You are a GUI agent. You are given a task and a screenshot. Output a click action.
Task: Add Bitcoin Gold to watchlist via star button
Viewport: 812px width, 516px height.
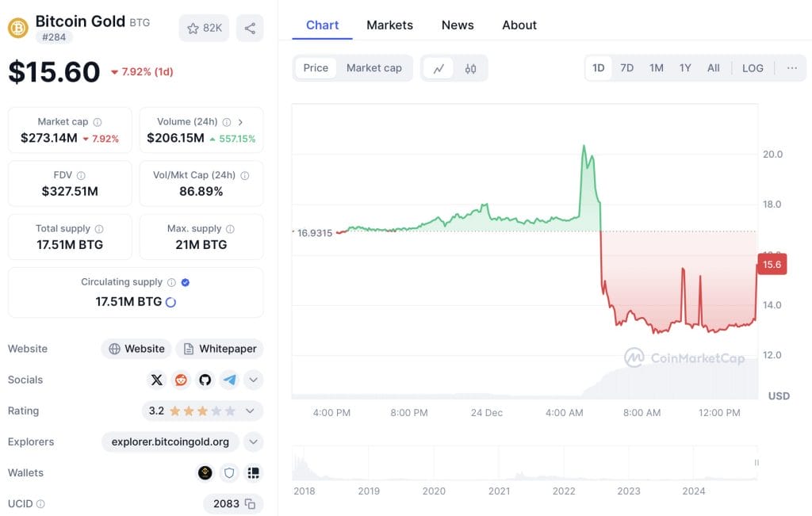click(204, 28)
